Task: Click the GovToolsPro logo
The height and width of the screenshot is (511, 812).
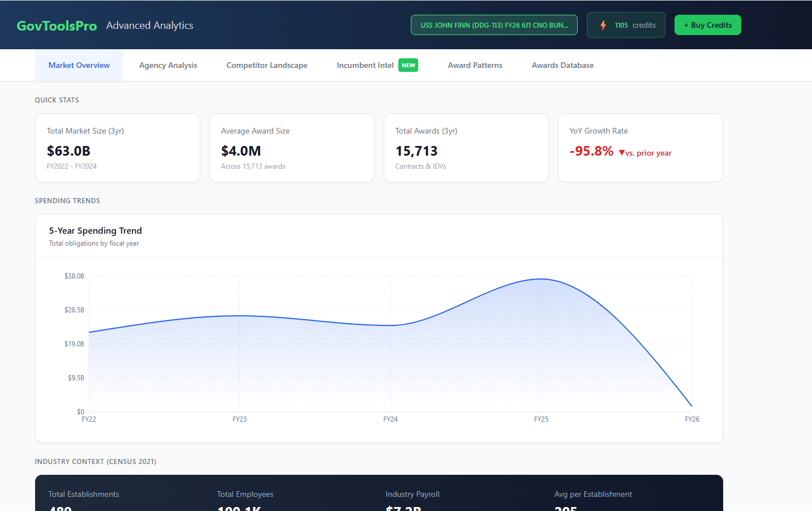Action: [x=57, y=25]
